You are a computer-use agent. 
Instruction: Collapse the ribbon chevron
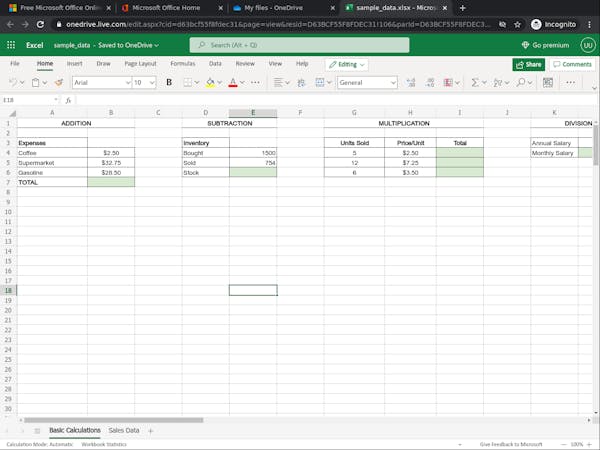point(594,88)
